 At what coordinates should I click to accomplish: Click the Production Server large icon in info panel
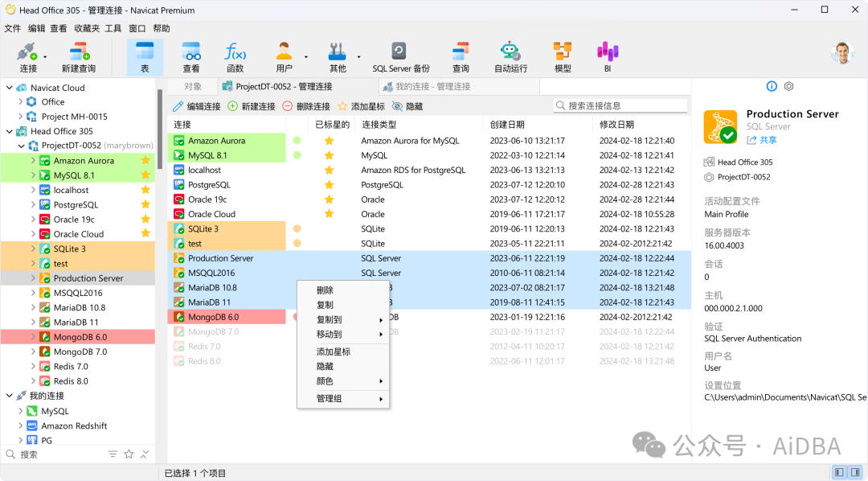720,127
